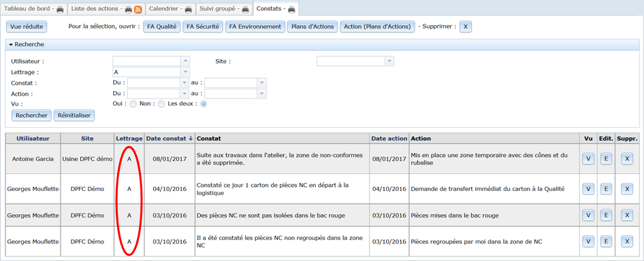Open the Site dropdown
Image resolution: width=644 pixels, height=261 pixels.
(x=389, y=61)
